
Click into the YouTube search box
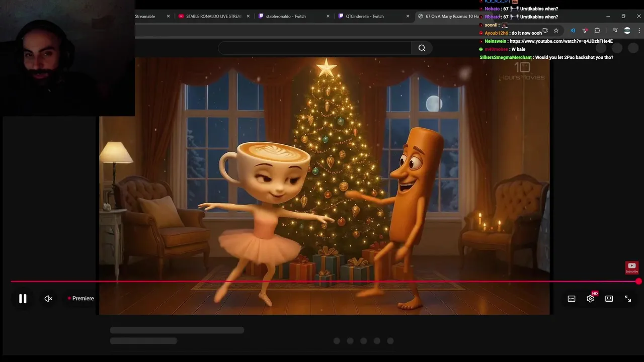tap(315, 48)
